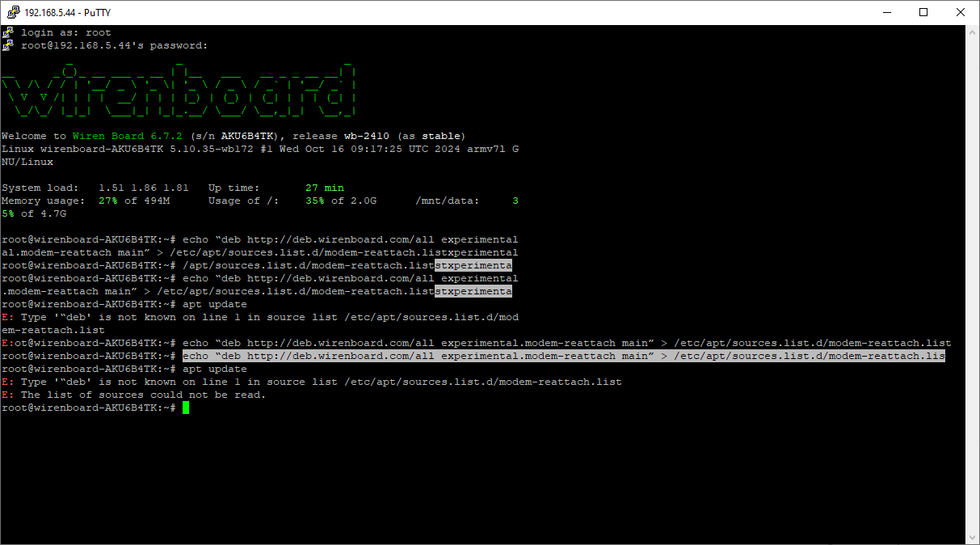This screenshot has height=545, width=980.
Task: Click the last "apt update" command
Action: (x=215, y=369)
